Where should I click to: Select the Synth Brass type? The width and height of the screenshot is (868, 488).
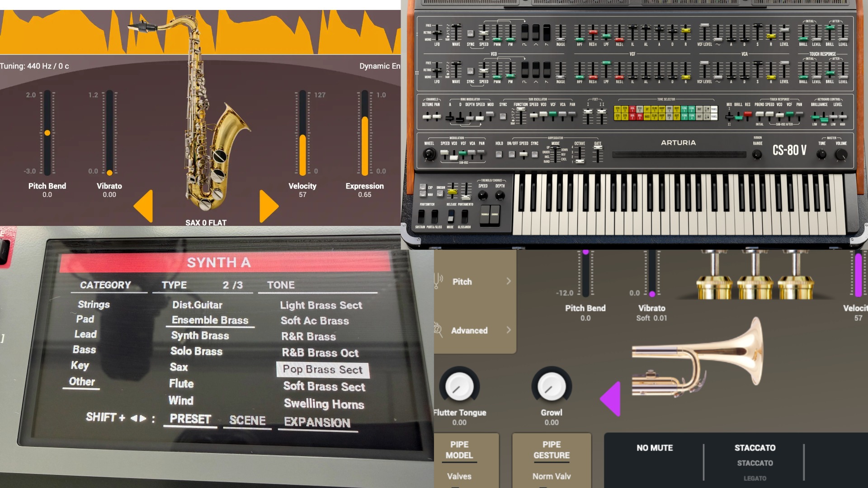click(200, 336)
